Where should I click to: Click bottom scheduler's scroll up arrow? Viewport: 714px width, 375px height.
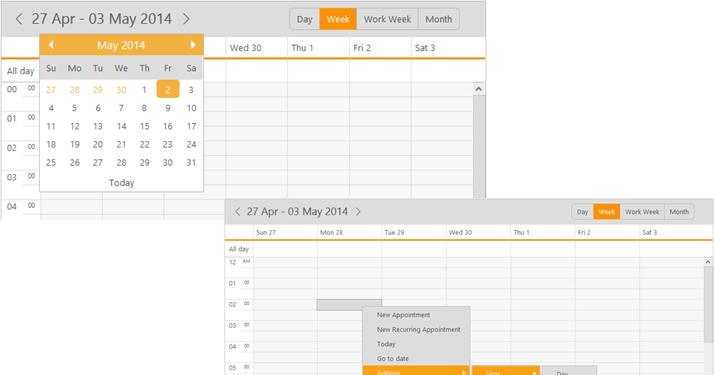(708, 262)
